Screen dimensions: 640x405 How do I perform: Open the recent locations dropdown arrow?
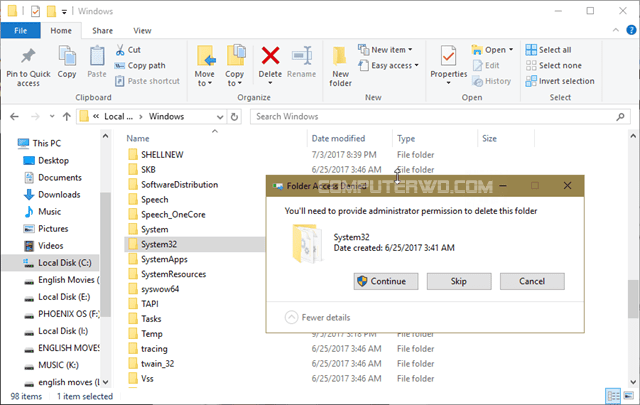click(52, 117)
